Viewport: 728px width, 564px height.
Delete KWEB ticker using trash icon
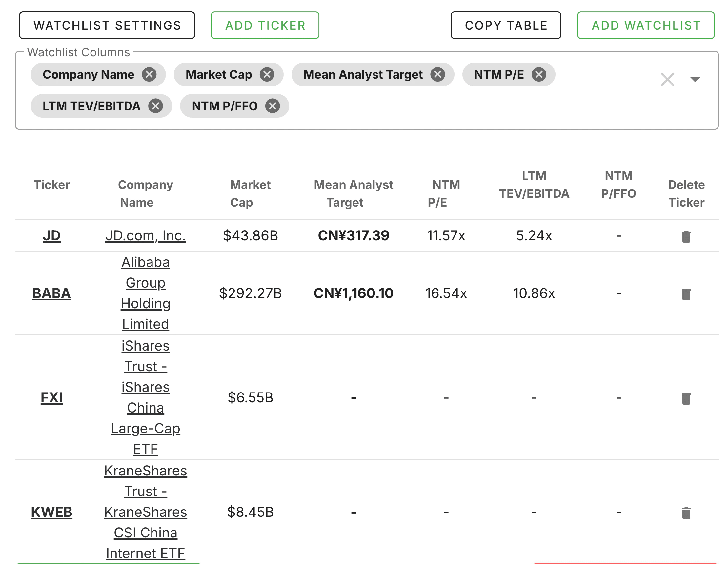(686, 513)
